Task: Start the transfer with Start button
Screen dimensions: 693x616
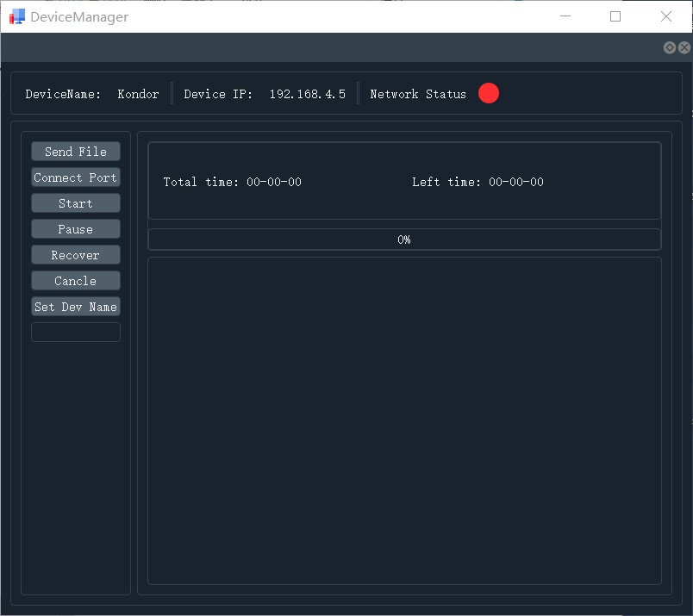Action: tap(76, 203)
